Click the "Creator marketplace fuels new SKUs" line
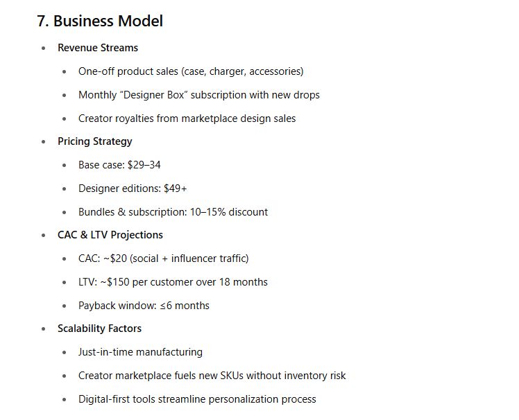519x420 pixels. (212, 376)
